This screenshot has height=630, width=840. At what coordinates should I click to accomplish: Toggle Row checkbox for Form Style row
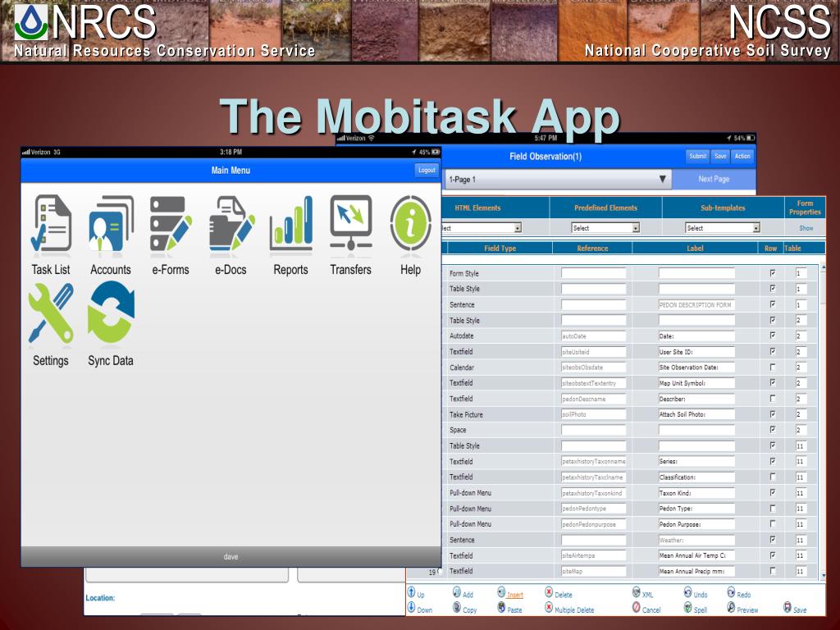(772, 273)
